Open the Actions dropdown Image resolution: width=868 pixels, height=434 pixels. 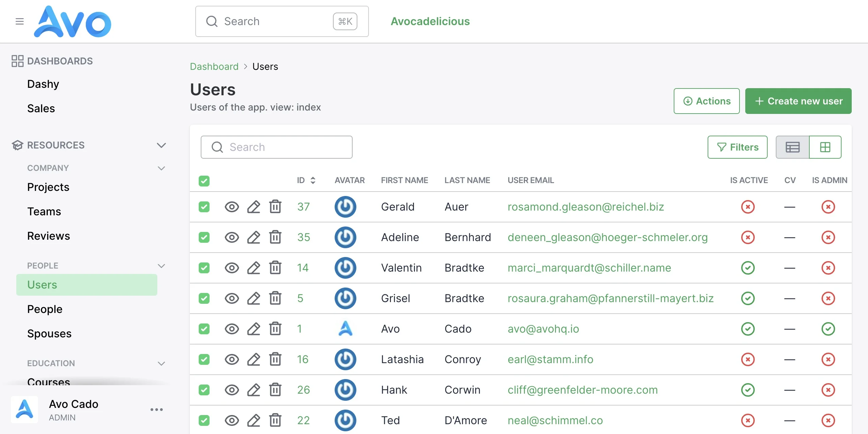[707, 101]
